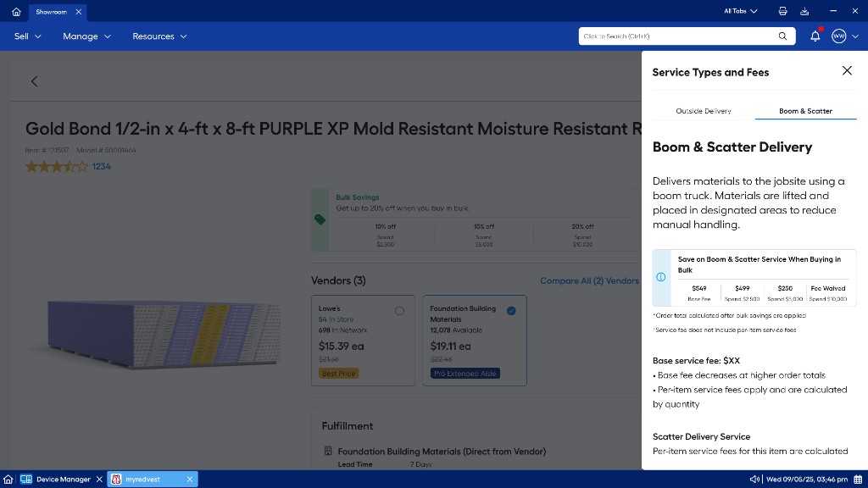Image resolution: width=868 pixels, height=488 pixels.
Task: Open the All Tabs dropdown
Action: (740, 11)
